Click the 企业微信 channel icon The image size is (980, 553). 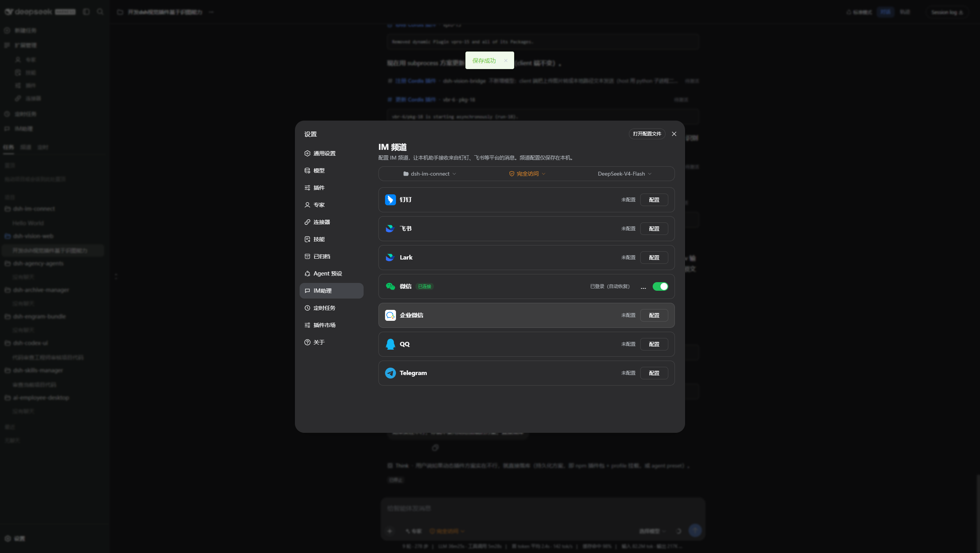(390, 315)
